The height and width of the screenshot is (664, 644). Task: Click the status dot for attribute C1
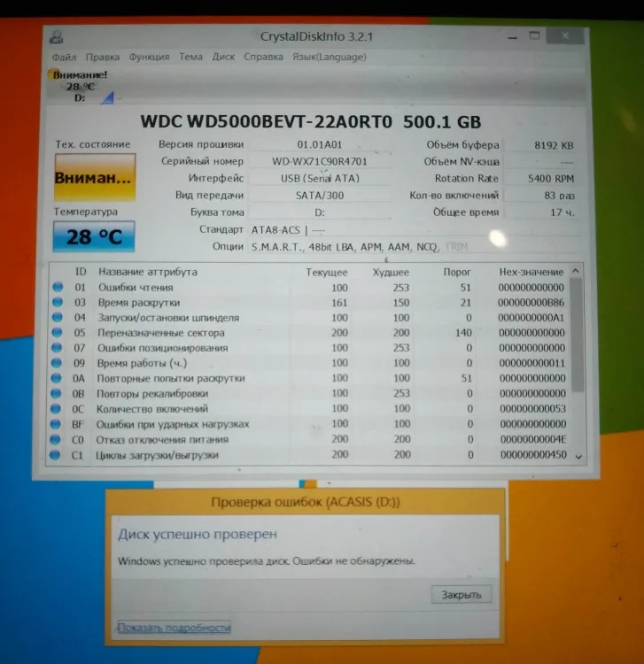click(55, 455)
